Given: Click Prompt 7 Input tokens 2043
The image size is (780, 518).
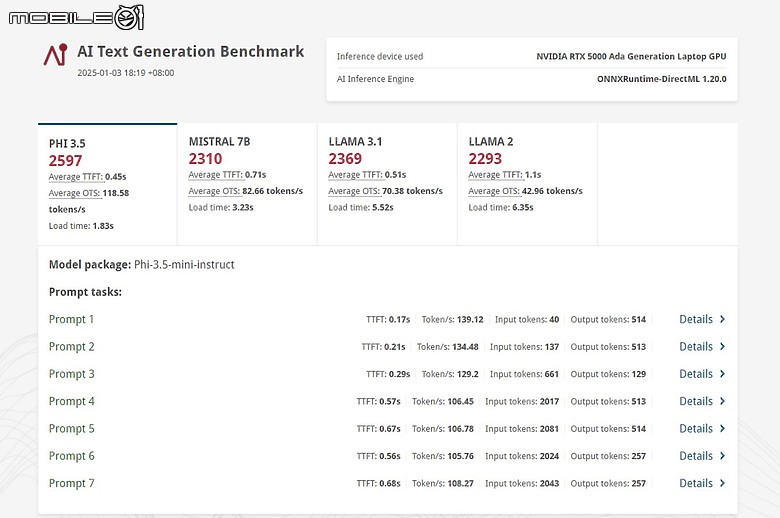Looking at the screenshot, I should coord(522,484).
